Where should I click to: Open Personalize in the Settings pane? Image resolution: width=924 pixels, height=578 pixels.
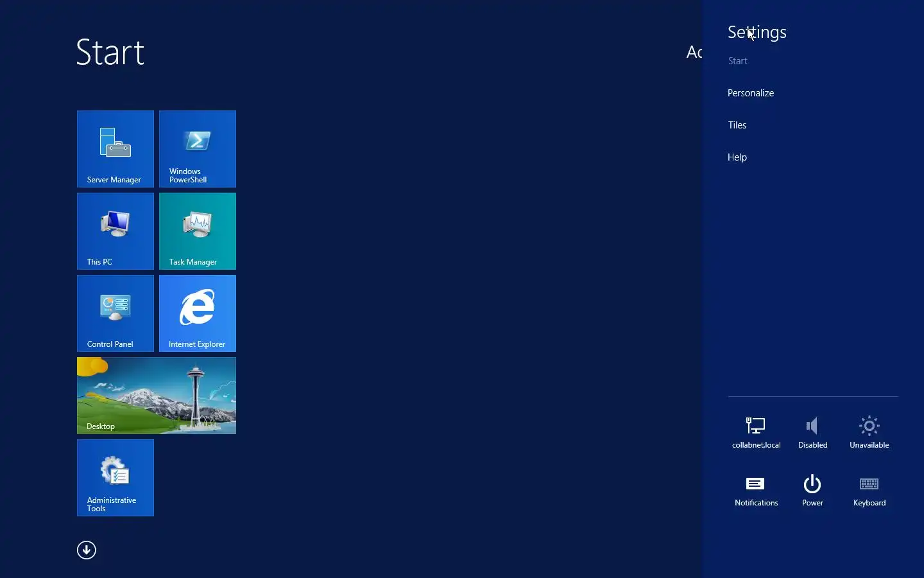tap(751, 93)
